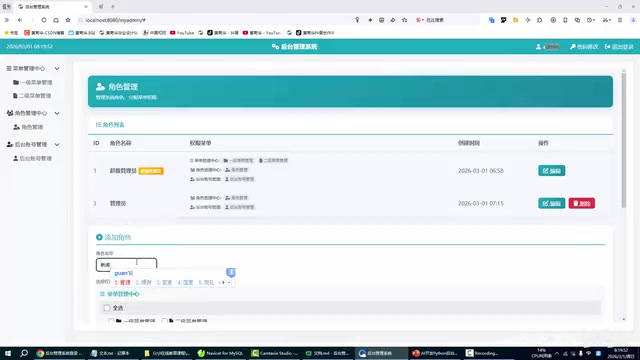Click the 超级管理员 role name
The image size is (640, 360).
(x=123, y=171)
